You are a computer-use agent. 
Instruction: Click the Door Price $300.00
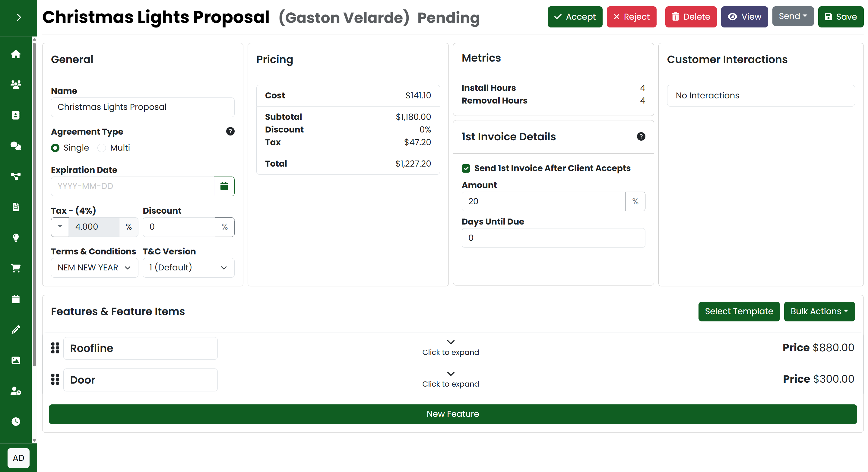pyautogui.click(x=819, y=379)
